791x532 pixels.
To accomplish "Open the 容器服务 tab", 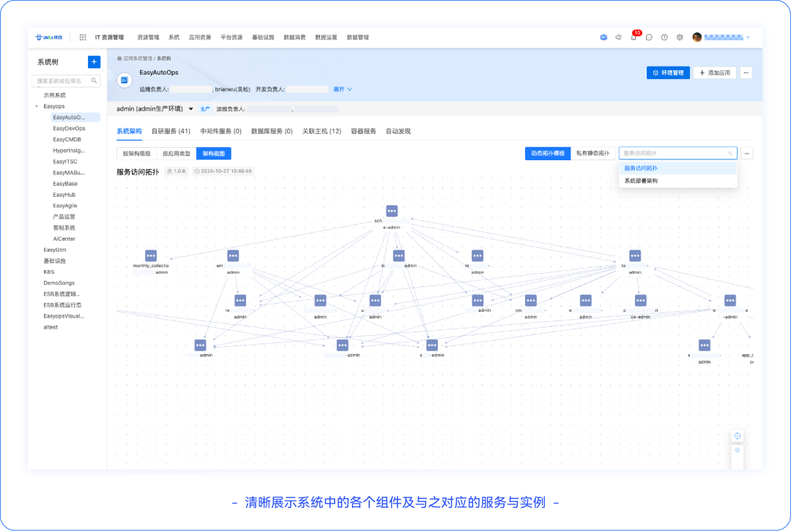I will (364, 131).
